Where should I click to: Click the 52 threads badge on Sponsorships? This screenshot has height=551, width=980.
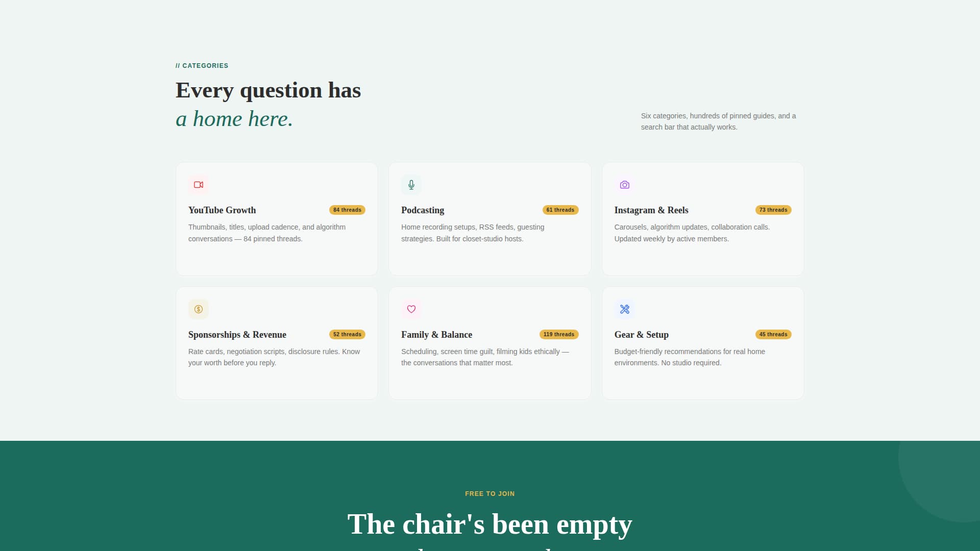347,334
